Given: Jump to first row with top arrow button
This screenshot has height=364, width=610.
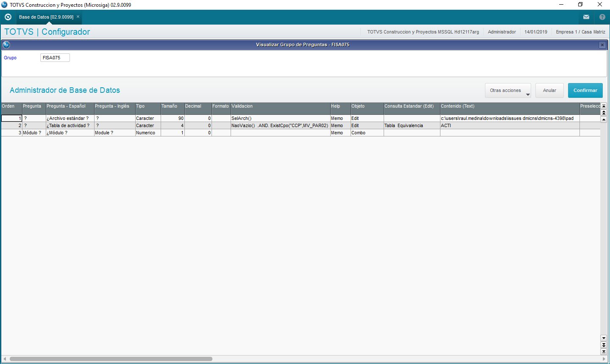Looking at the screenshot, I should pos(604,106).
